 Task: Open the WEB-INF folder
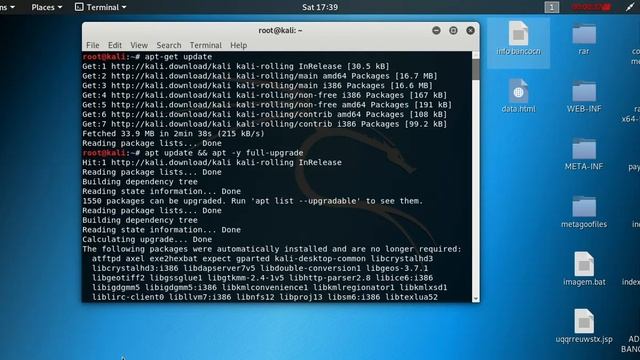coord(584,91)
